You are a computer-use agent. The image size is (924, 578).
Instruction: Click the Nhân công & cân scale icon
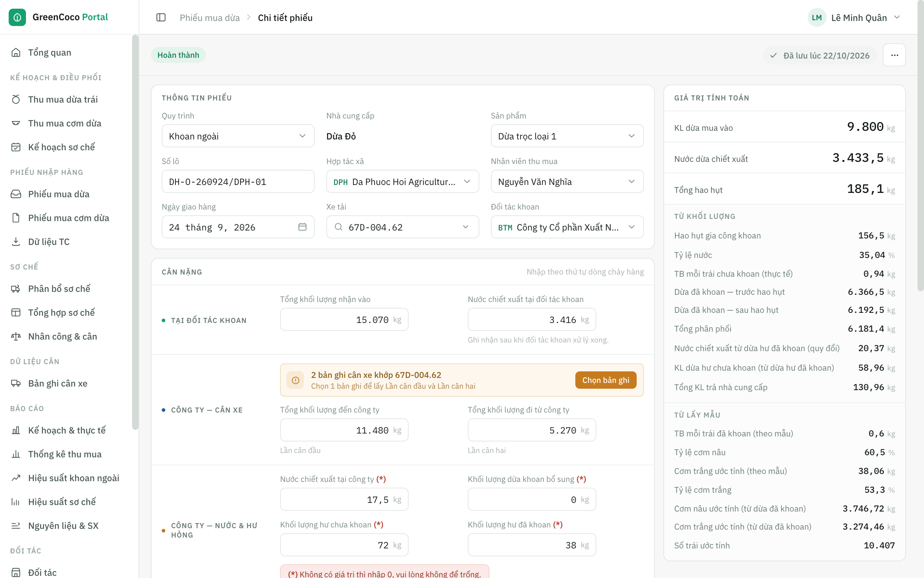pyautogui.click(x=16, y=336)
